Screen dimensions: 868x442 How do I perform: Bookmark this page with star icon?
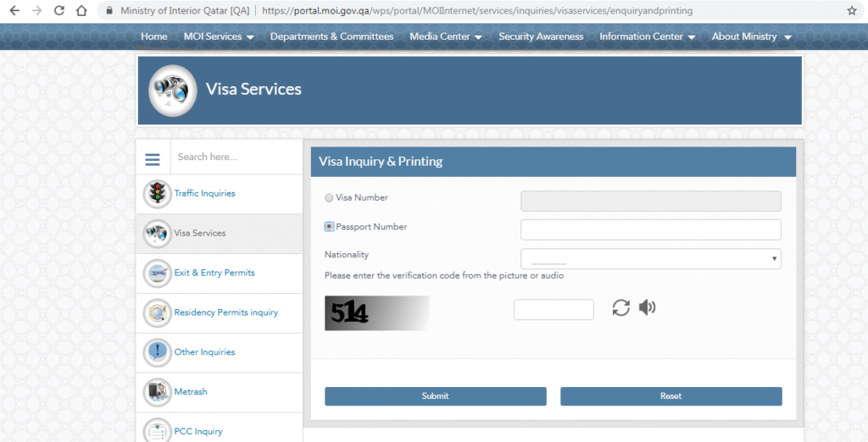[x=851, y=11]
